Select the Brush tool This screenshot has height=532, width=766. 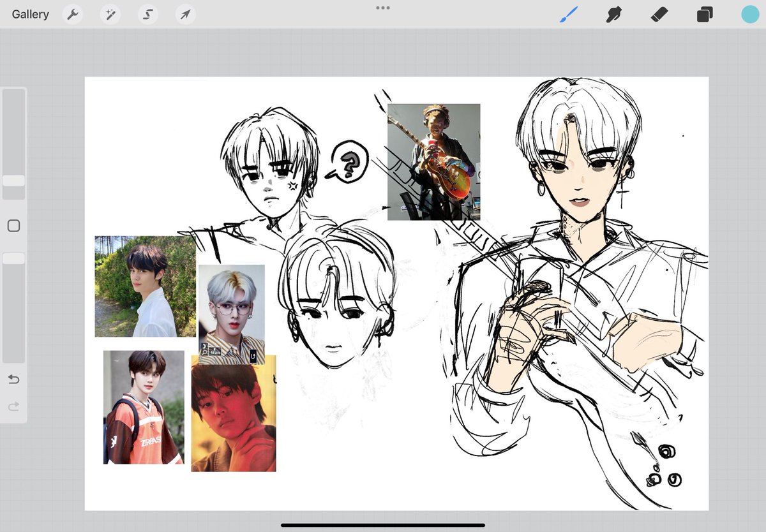point(568,14)
